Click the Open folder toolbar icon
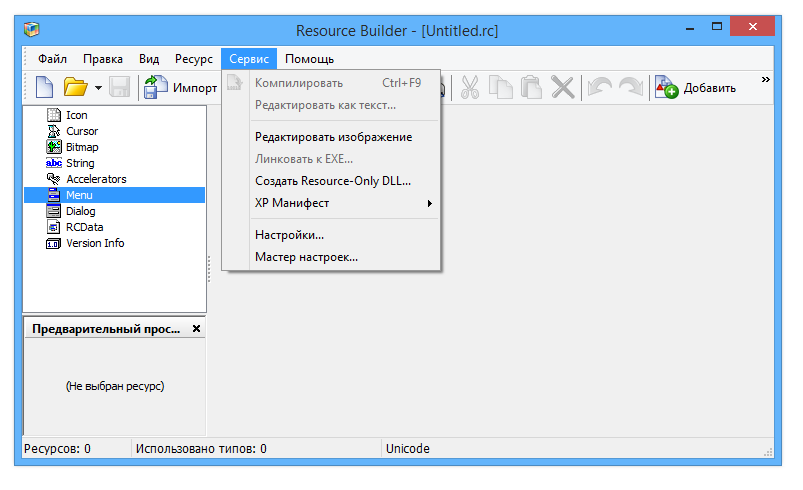Screen dimensions: 803x490 click(x=75, y=88)
